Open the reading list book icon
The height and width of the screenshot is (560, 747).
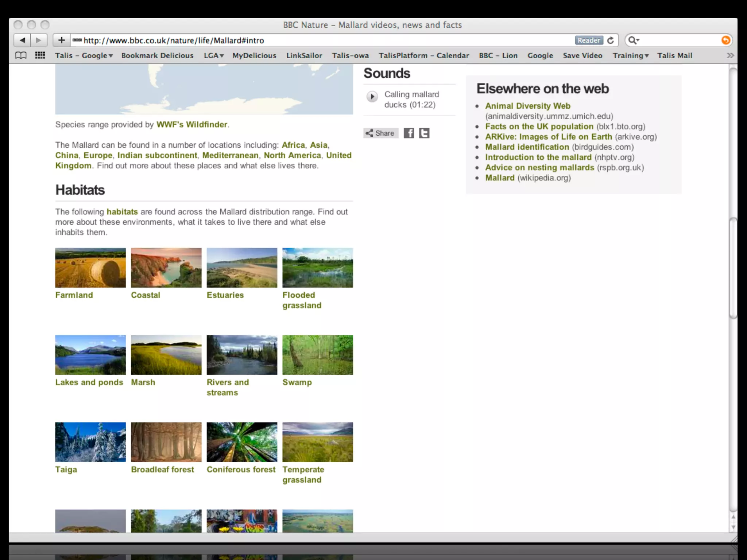click(x=21, y=55)
